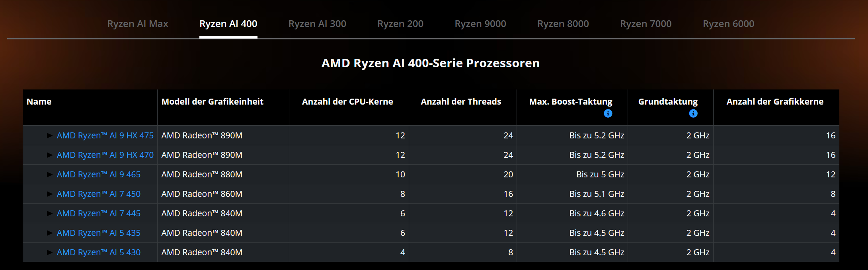The width and height of the screenshot is (868, 270).
Task: Expand the AMD Ryzen AI 9 HX 470 row
Action: tap(50, 155)
